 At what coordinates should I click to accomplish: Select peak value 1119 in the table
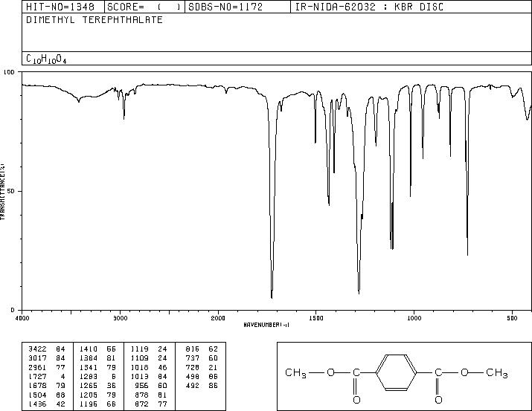pyautogui.click(x=140, y=349)
